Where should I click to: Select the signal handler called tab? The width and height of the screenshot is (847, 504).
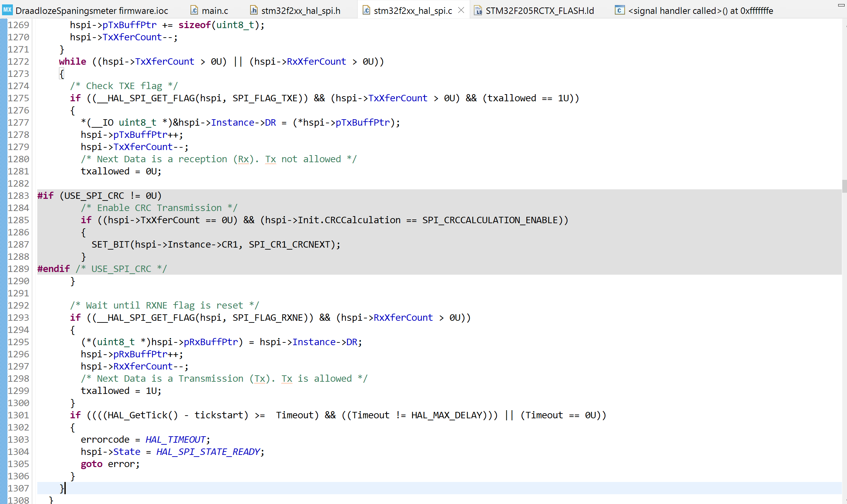[x=700, y=11]
